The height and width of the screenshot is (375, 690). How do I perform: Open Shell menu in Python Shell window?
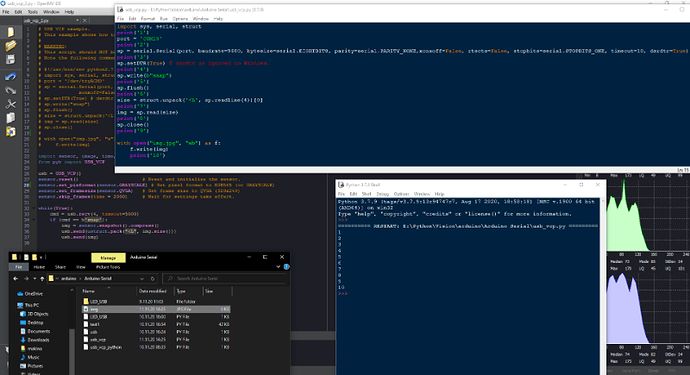tap(367, 194)
